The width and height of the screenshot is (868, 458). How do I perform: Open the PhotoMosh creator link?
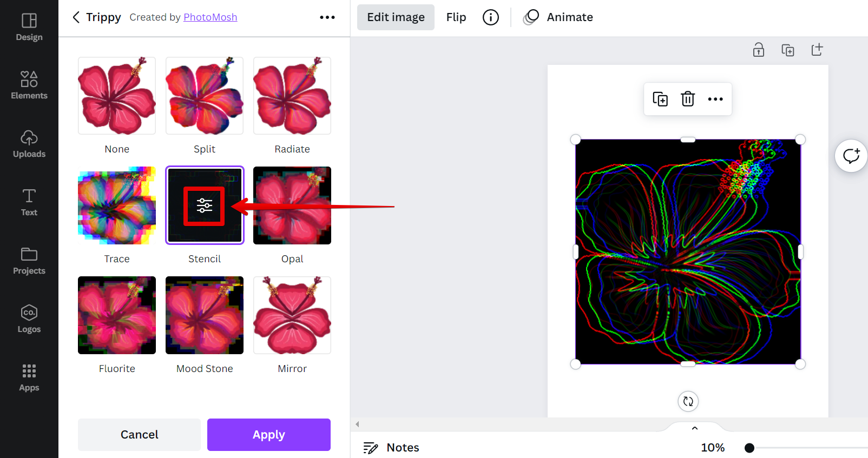pyautogui.click(x=210, y=17)
